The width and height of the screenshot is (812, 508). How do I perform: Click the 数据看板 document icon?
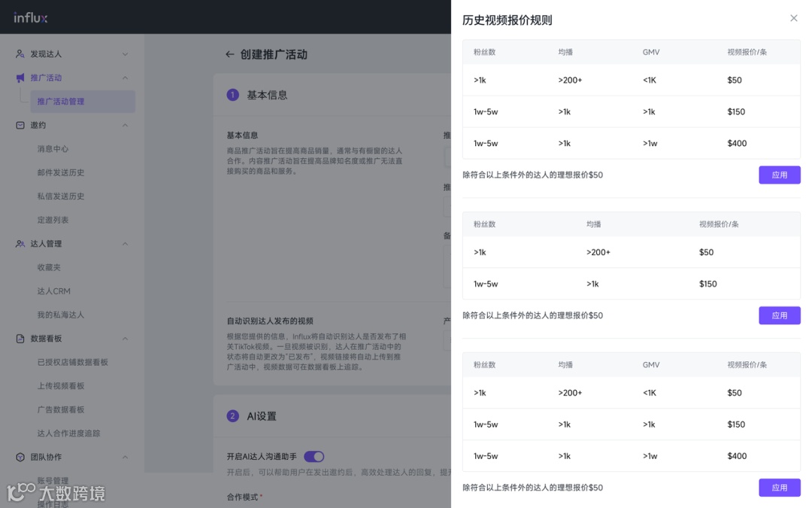click(20, 339)
